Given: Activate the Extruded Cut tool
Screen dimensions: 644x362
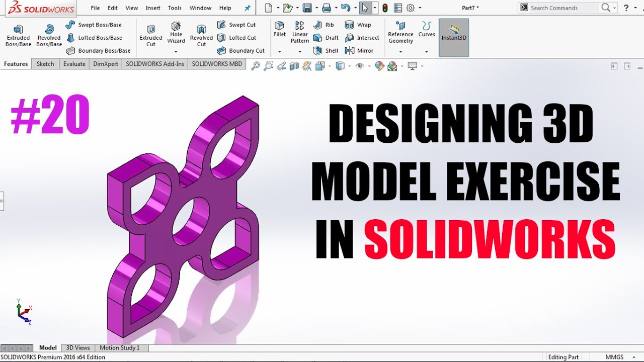Looking at the screenshot, I should point(150,36).
